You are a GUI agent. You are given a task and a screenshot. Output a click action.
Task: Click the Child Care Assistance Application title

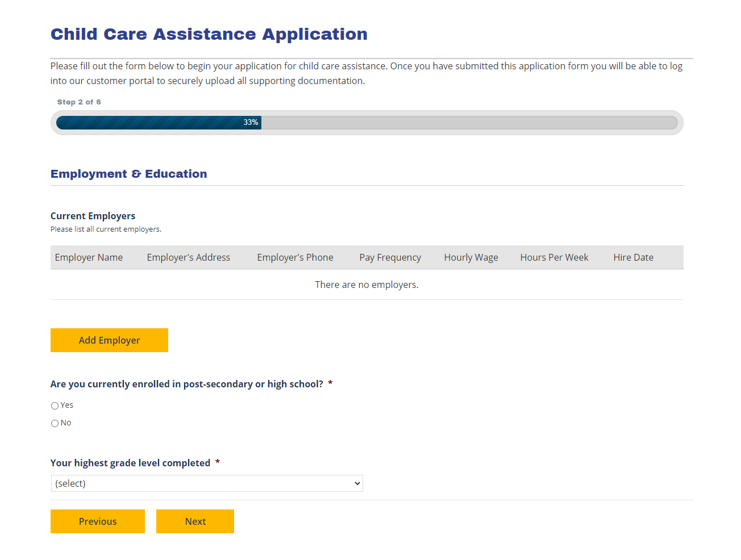tap(209, 34)
